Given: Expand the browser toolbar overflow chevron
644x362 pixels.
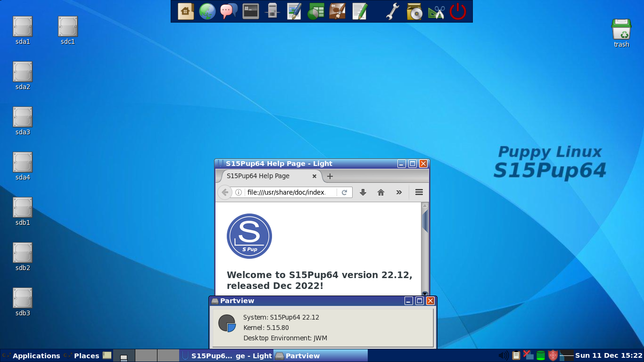Looking at the screenshot, I should 399,192.
